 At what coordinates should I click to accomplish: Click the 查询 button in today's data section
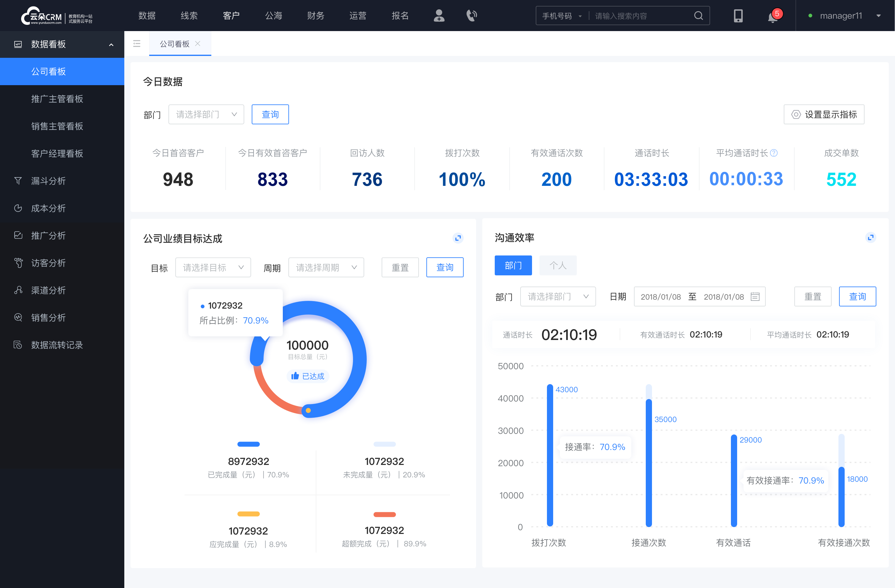point(270,113)
